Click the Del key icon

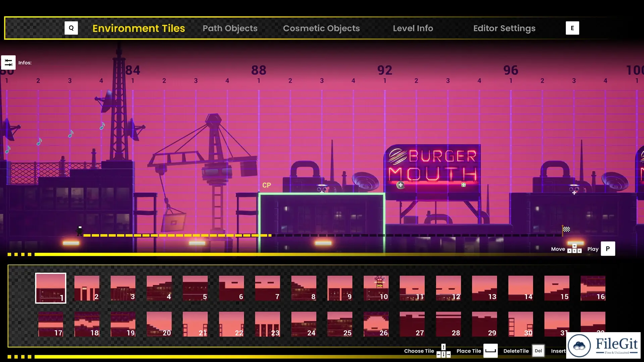pos(538,351)
